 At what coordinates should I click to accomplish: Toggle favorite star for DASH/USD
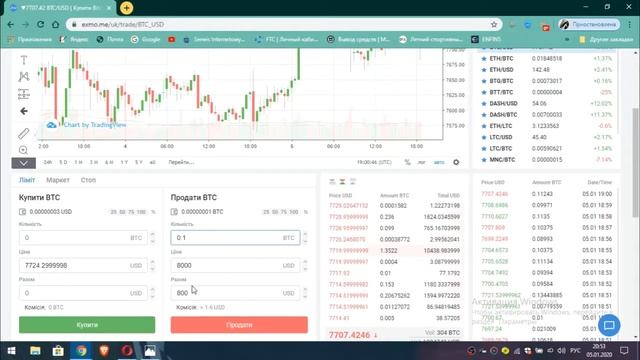(x=484, y=104)
